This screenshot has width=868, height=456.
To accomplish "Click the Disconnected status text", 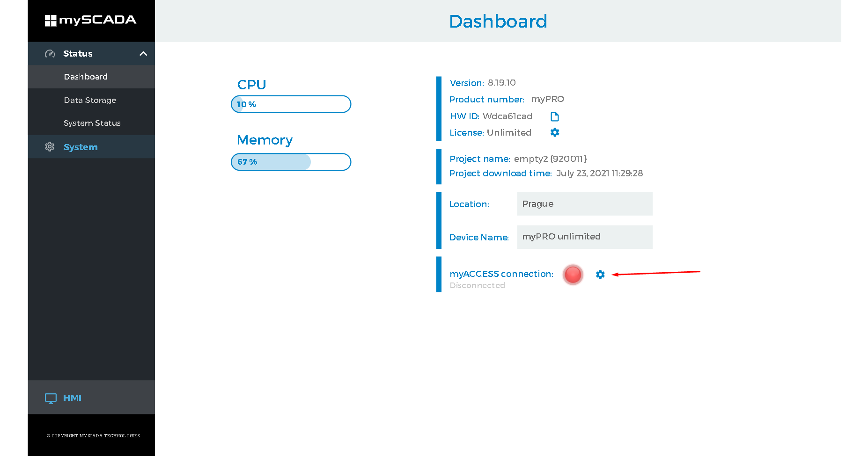I will pyautogui.click(x=478, y=285).
